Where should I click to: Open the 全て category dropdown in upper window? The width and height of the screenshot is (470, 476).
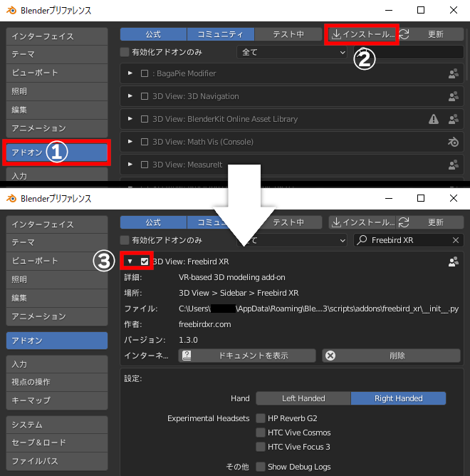[292, 52]
